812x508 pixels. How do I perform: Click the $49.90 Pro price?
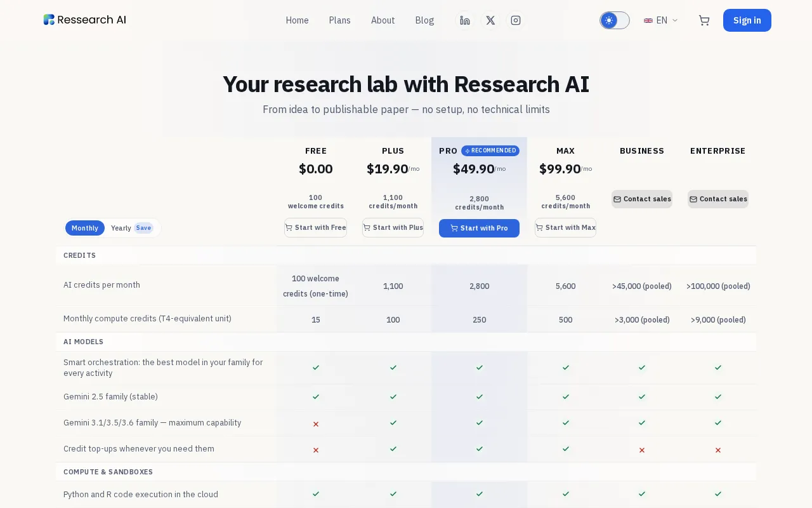point(473,169)
